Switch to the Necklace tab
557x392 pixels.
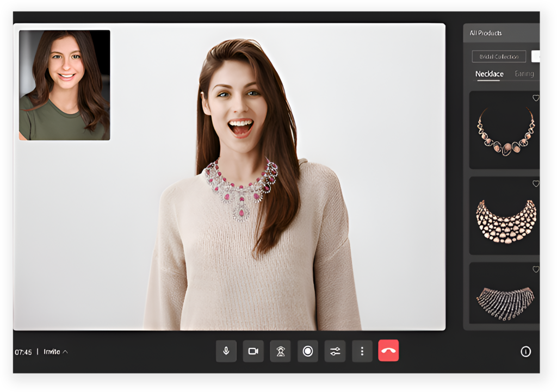point(489,74)
